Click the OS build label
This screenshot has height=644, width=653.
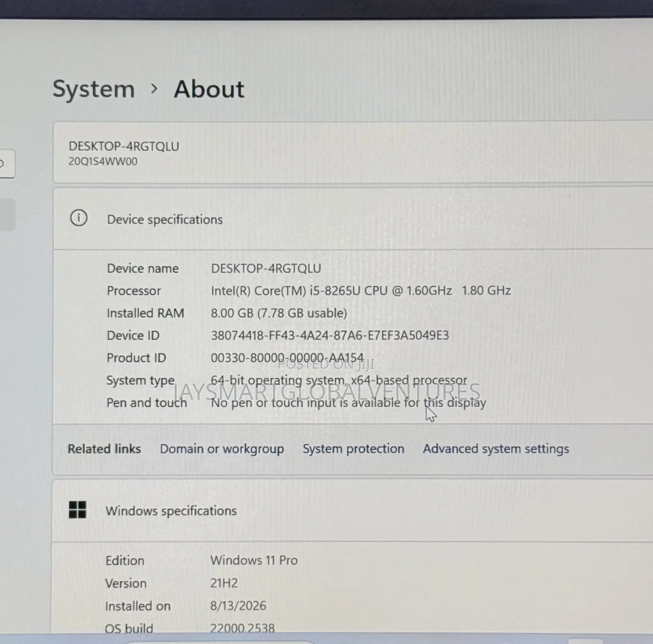coord(129,628)
